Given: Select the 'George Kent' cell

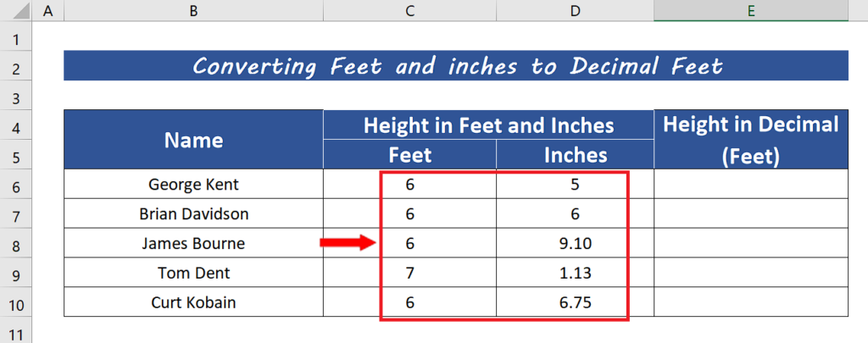Looking at the screenshot, I should tap(193, 184).
